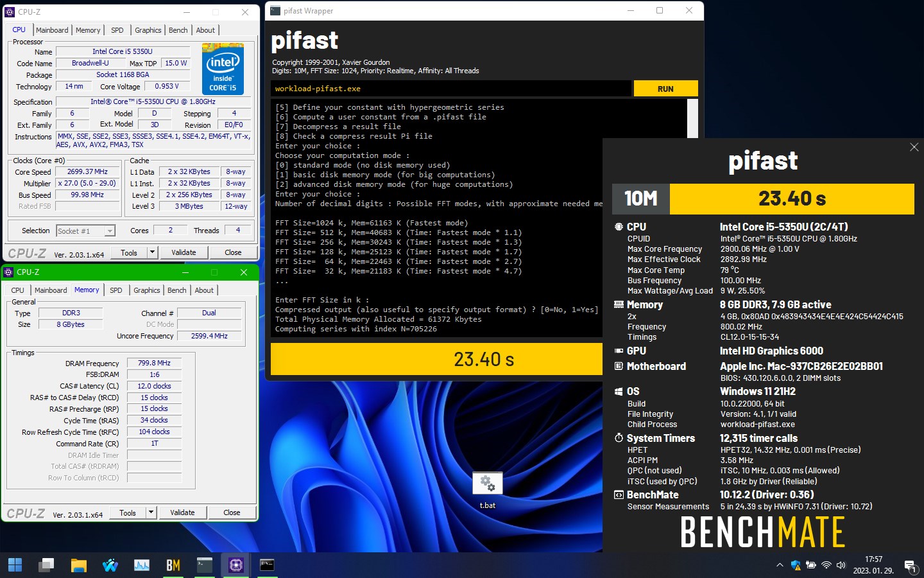
Task: Click Validate in the green-titled CPU-Z window
Action: coord(182,512)
